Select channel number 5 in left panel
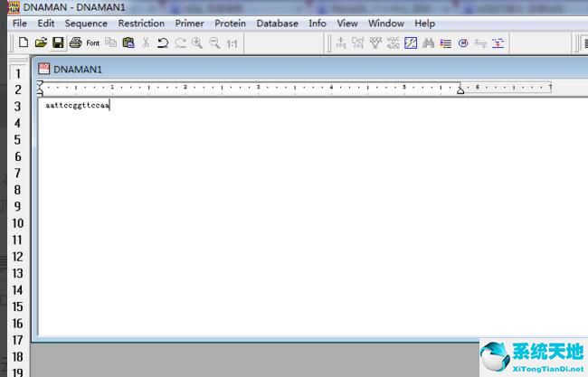Viewport: 588px width, 377px height. [x=16, y=140]
